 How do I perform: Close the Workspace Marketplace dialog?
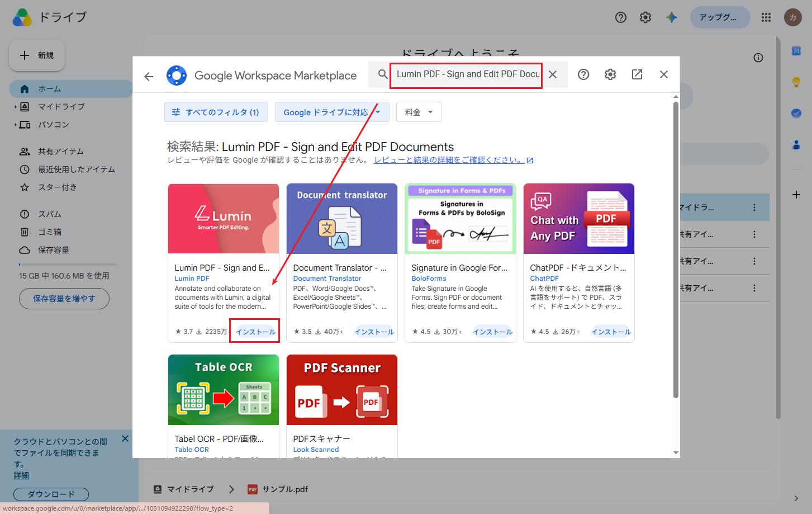tap(664, 74)
